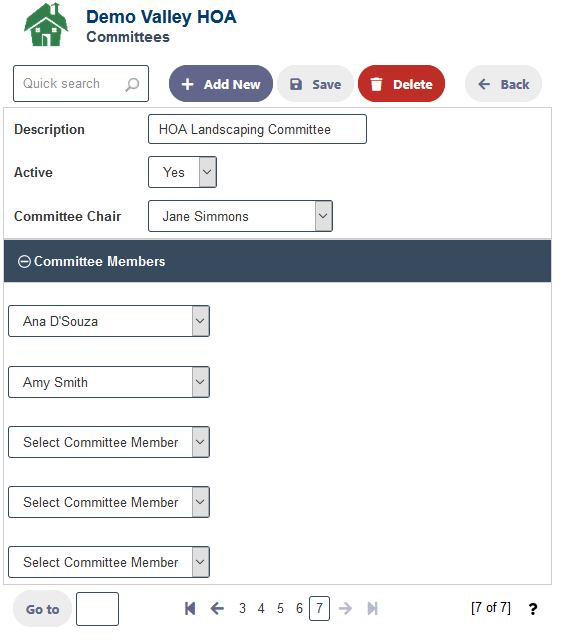Go to previous record arrow
The height and width of the screenshot is (643, 563).
(217, 608)
